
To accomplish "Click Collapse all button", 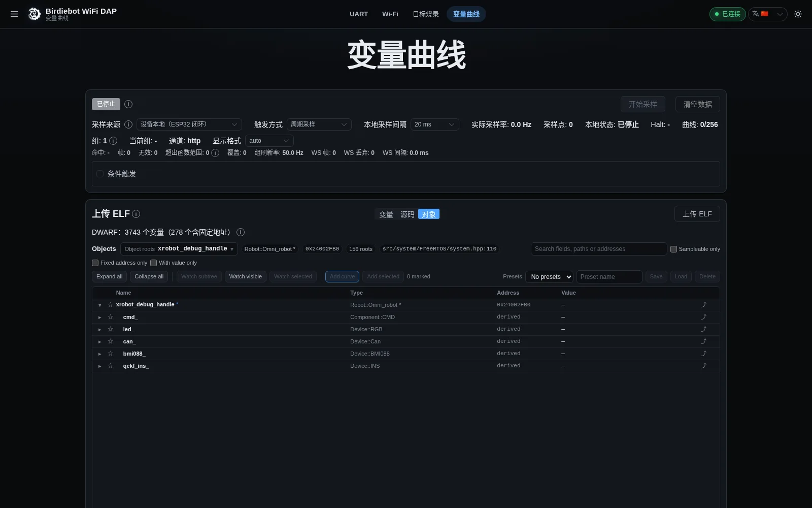I will point(149,277).
